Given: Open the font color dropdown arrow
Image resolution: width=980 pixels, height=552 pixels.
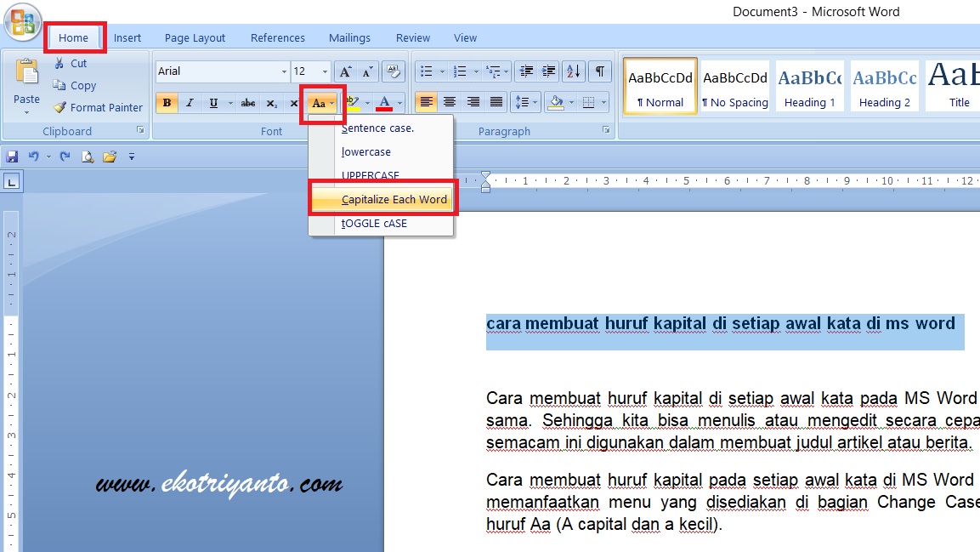Looking at the screenshot, I should pos(400,103).
